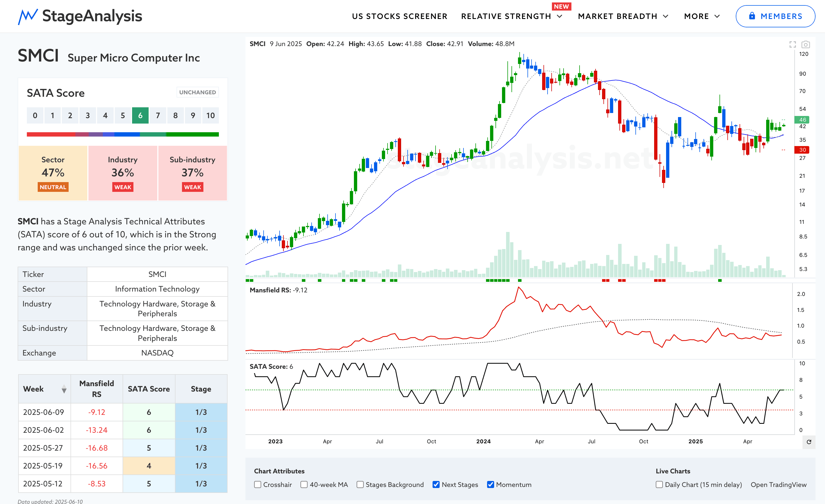Click the SATA score color gradient bar
Viewport: 825px width, 504px height.
pos(123,134)
